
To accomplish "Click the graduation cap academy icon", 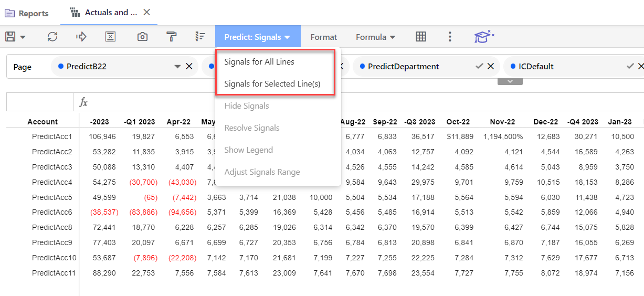I will tap(484, 37).
